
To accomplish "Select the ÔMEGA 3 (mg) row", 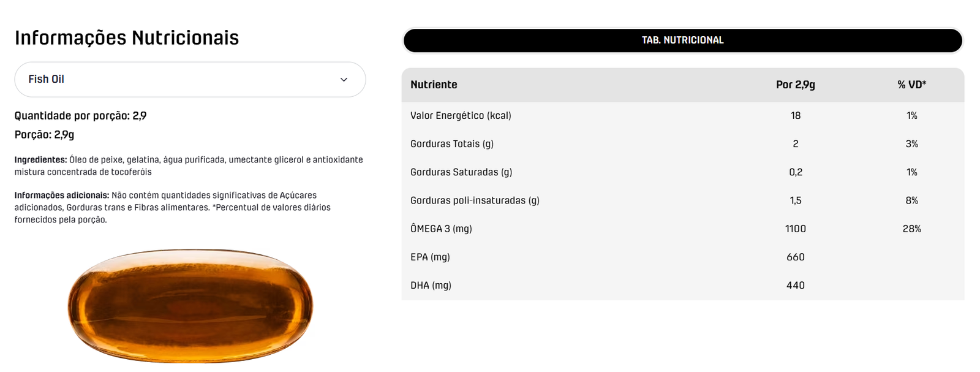I will point(682,229).
